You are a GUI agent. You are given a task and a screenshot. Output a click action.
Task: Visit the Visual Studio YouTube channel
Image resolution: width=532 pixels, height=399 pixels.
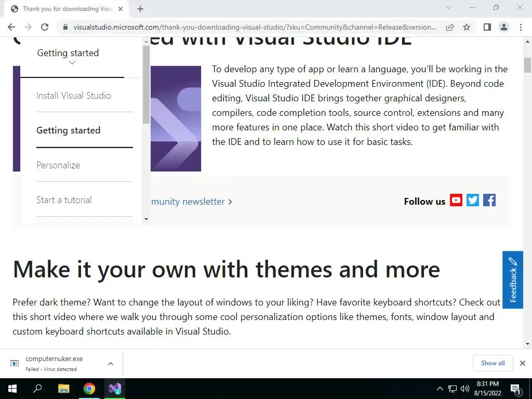pos(456,200)
